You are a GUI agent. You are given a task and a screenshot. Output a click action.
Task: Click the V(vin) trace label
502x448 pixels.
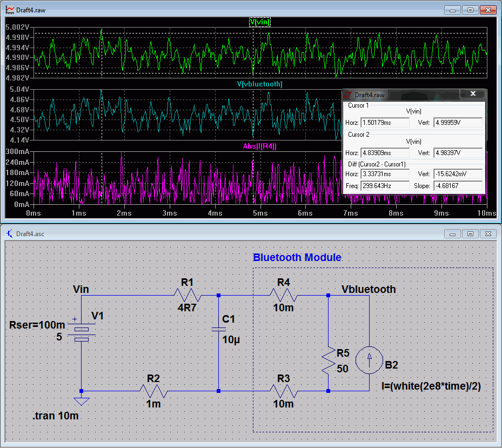click(259, 22)
